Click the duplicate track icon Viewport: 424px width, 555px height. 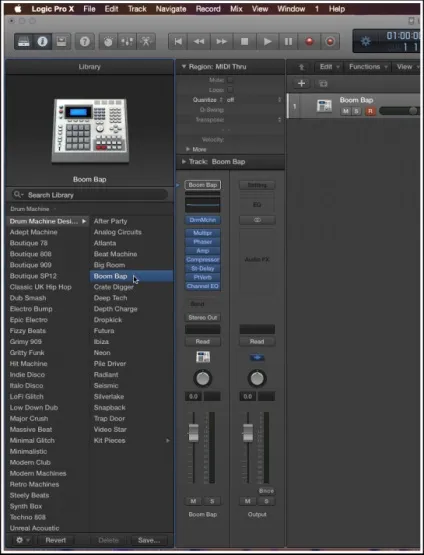[323, 84]
